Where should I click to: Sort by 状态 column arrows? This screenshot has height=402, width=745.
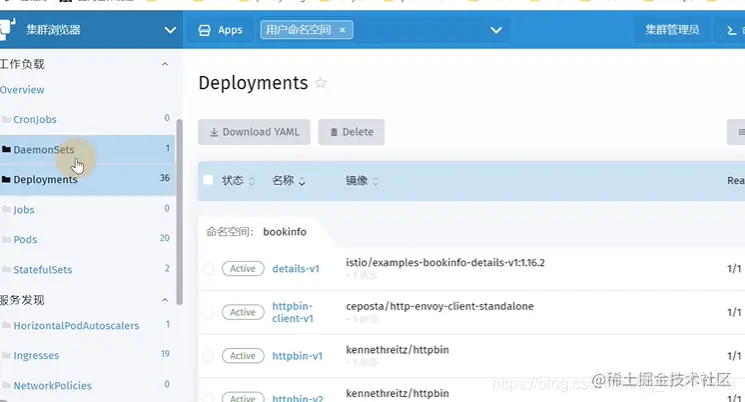coord(252,181)
